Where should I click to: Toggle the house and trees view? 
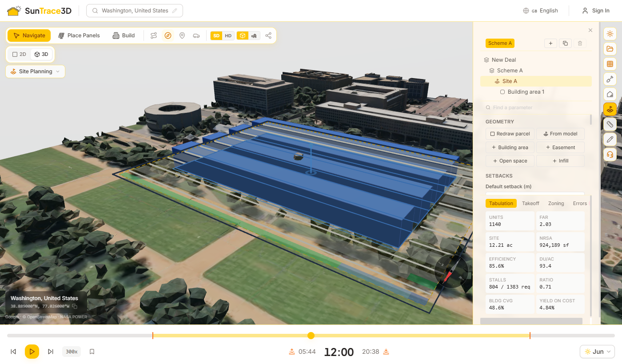(x=254, y=36)
